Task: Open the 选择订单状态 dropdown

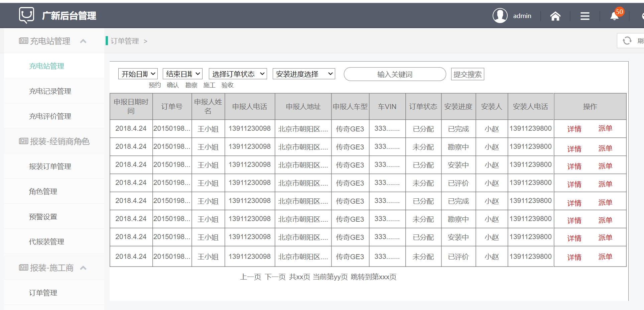Action: (238, 74)
